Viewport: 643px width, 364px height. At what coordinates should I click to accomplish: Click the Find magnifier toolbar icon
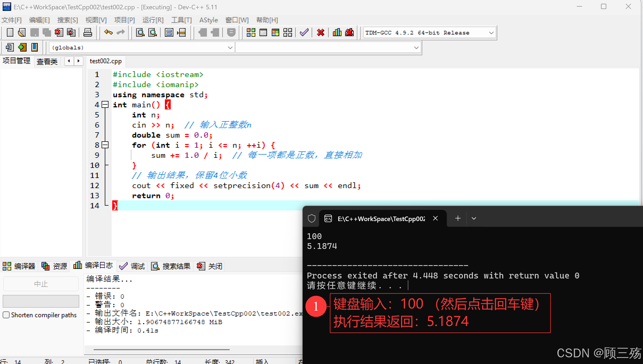(140, 33)
